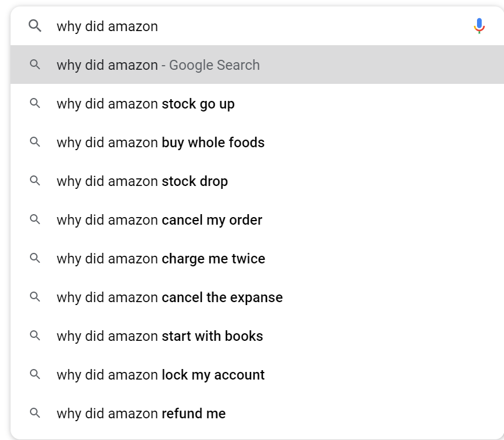This screenshot has height=440, width=504.
Task: Click in the search text field
Action: (x=257, y=26)
